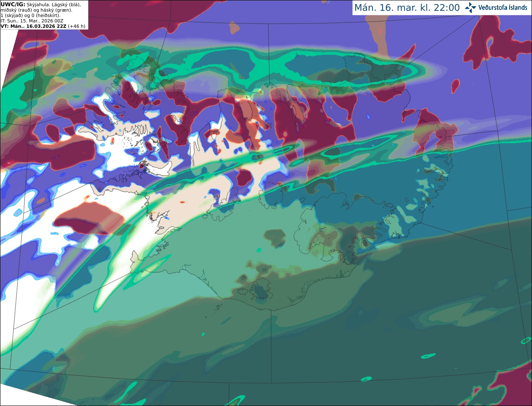
Task: Click the '(+46 h)' forecast offset text
Action: (x=76, y=26)
